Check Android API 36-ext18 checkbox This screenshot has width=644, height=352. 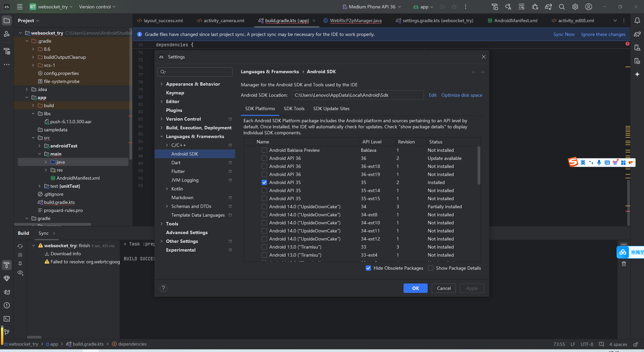264,166
